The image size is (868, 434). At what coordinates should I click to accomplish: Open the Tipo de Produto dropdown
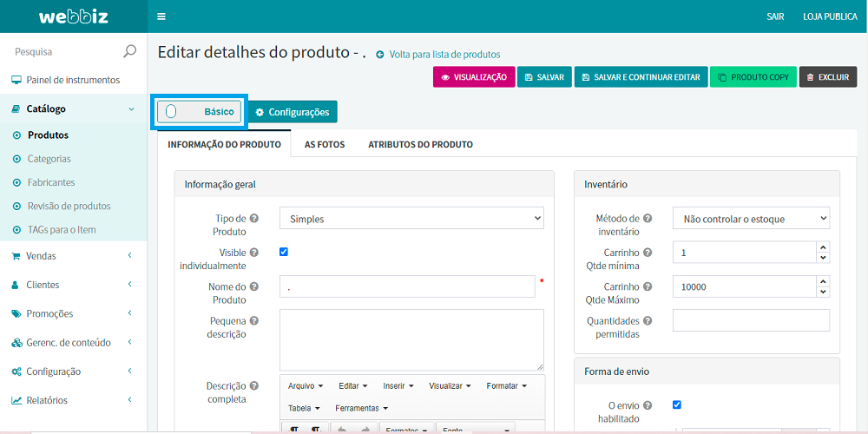411,219
